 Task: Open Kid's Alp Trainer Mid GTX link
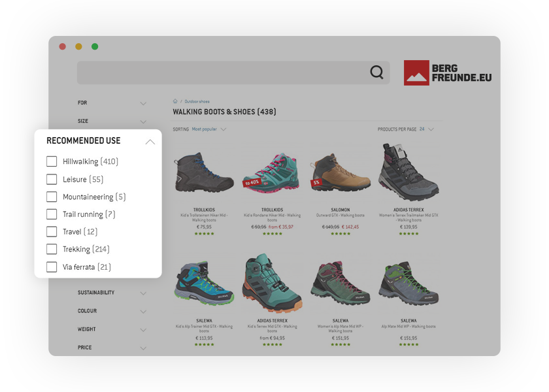click(204, 329)
